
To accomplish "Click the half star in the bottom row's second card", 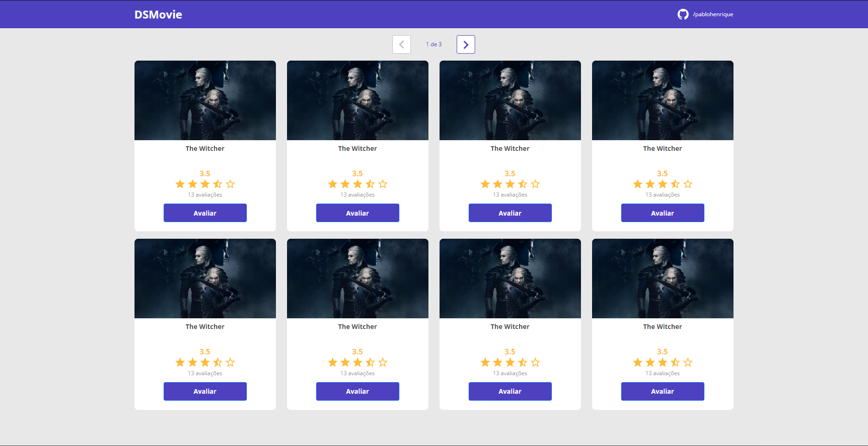I will pos(370,362).
